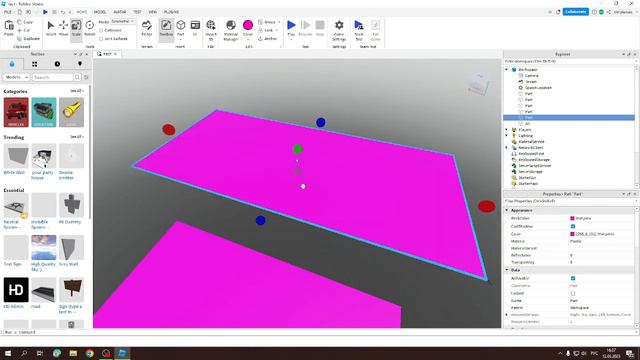Screen dimensions: 640x360
Task: Select SpawnLocation in Explorer
Action: click(538, 88)
